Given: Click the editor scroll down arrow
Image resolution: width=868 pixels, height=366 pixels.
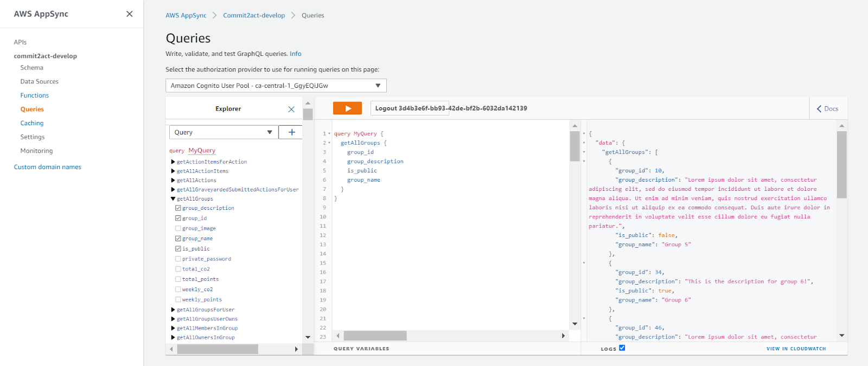Looking at the screenshot, I should [575, 324].
